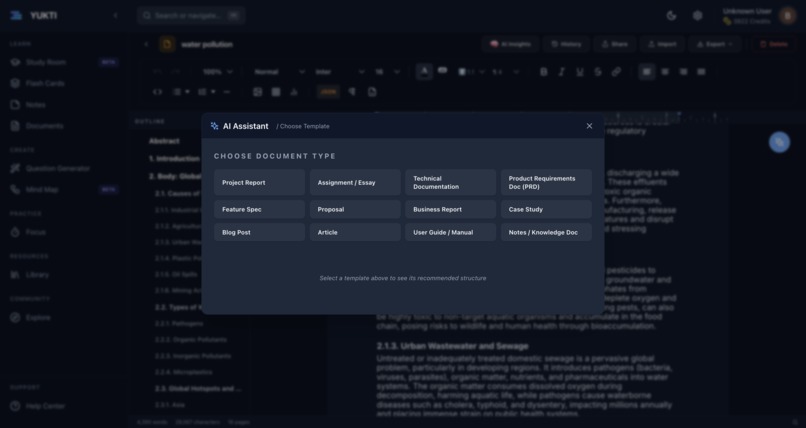Pick the Case Study template
The image size is (806, 428).
click(x=546, y=209)
